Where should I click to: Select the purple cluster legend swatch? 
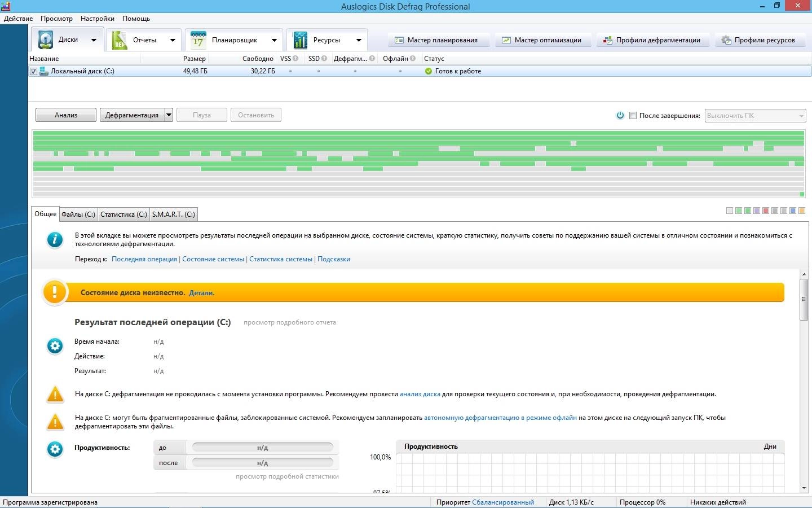point(757,211)
